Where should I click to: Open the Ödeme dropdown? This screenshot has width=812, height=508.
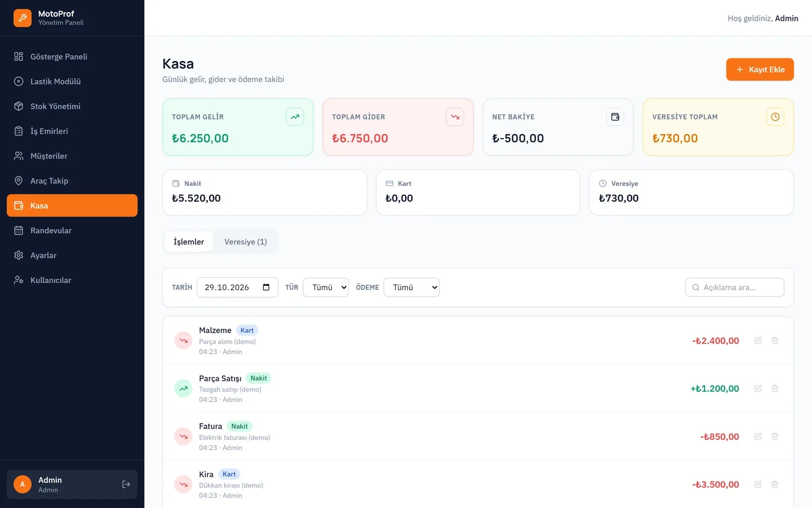click(412, 288)
